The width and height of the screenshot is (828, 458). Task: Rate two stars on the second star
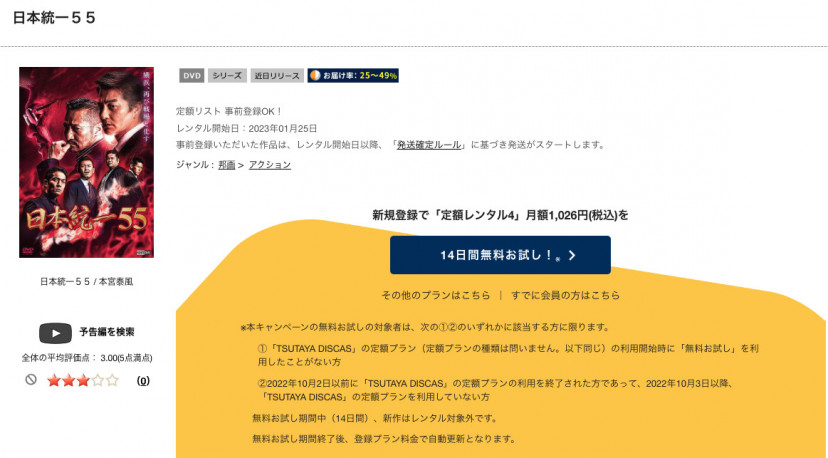[68, 380]
